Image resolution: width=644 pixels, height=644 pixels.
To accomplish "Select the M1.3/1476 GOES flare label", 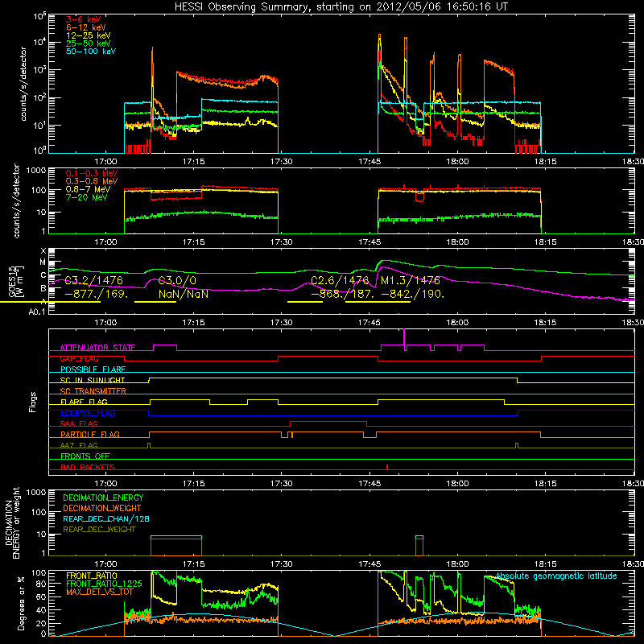I will [411, 280].
